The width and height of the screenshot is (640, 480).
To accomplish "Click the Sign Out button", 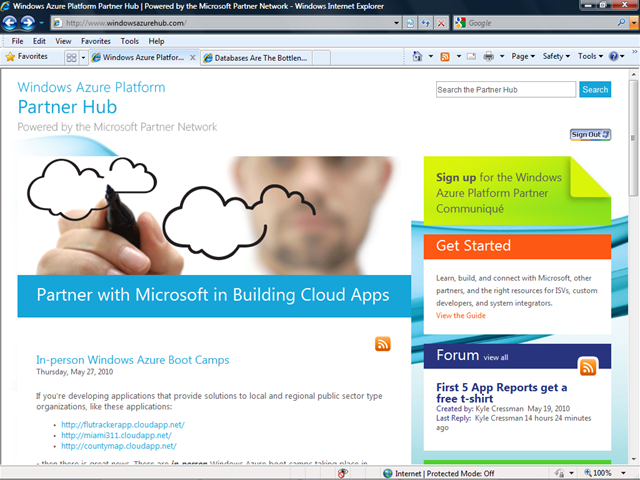I will pos(590,134).
